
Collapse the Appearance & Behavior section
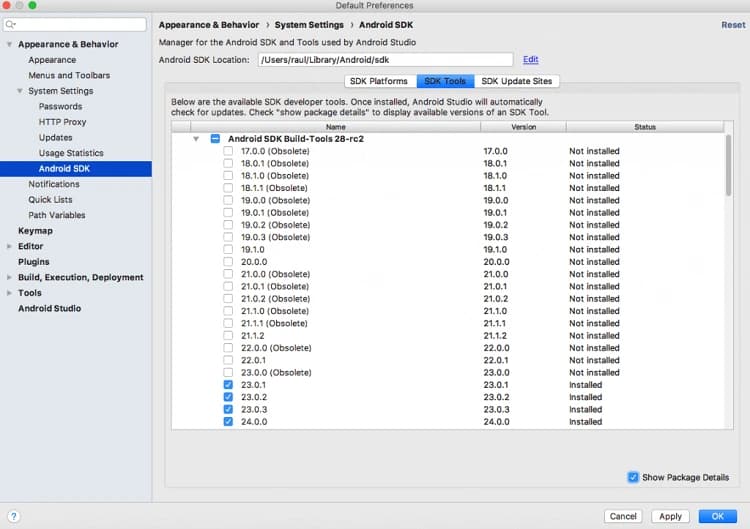[x=9, y=44]
